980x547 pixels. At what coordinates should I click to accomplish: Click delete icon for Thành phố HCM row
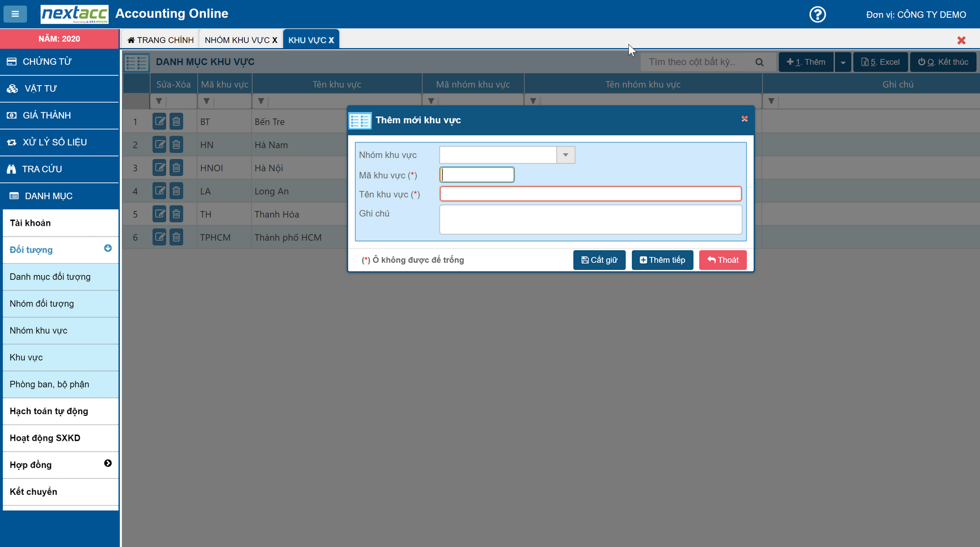click(x=176, y=237)
